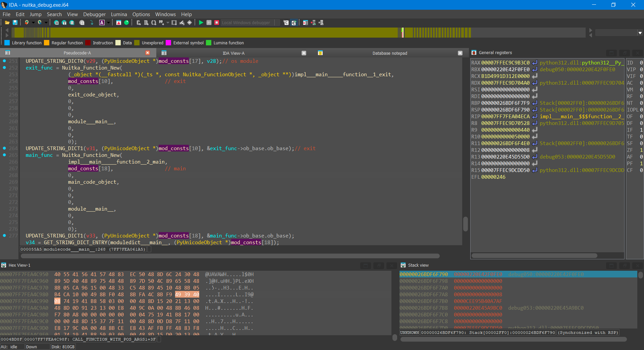Toggle breakpoint dot at line 252
The height and width of the screenshot is (350, 644).
point(4,68)
